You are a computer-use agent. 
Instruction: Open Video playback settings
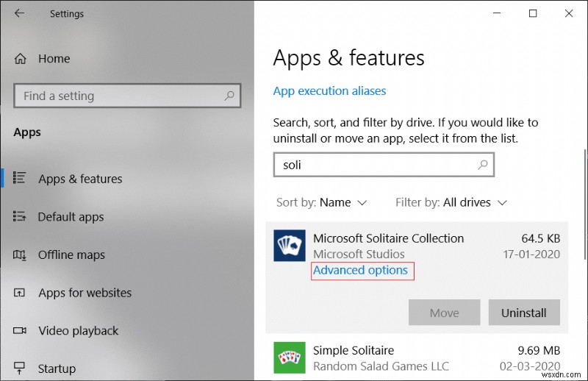tap(79, 331)
